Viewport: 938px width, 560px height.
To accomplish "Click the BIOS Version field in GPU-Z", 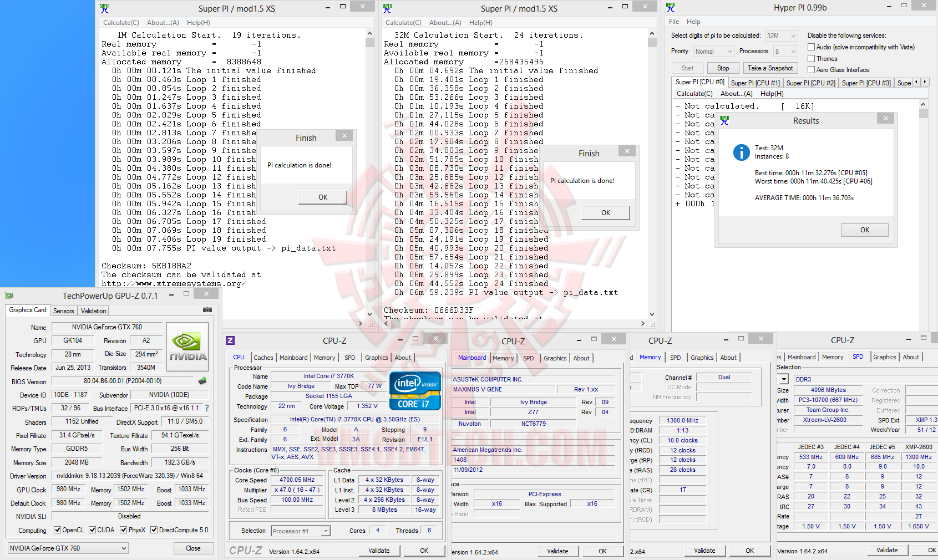I will pyautogui.click(x=123, y=381).
